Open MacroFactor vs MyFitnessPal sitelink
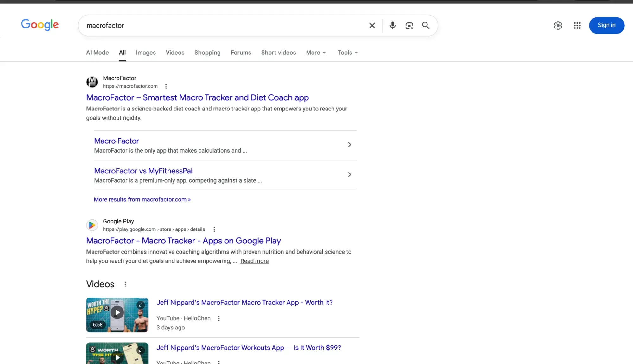The width and height of the screenshot is (633, 364). coord(143,171)
